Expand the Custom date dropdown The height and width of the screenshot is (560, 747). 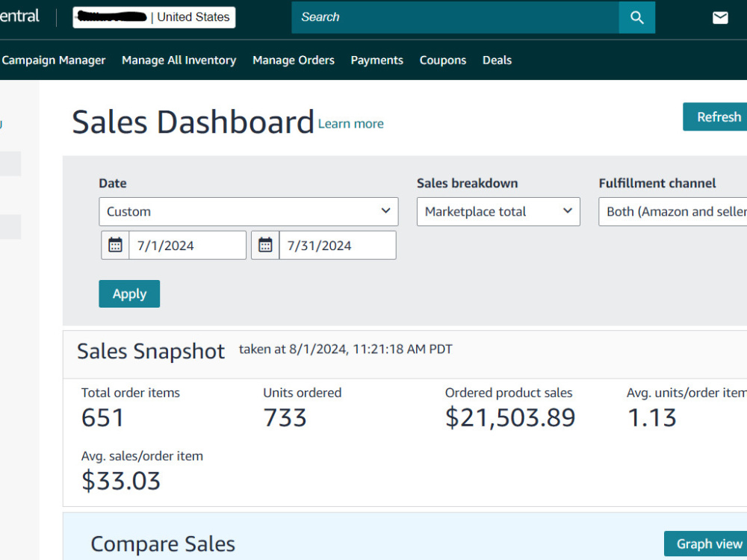[249, 211]
